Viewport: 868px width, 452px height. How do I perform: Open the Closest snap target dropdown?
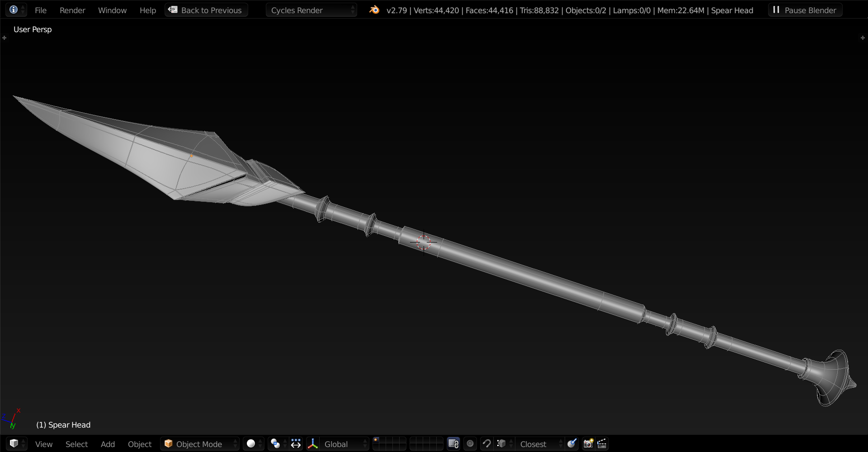(x=540, y=444)
